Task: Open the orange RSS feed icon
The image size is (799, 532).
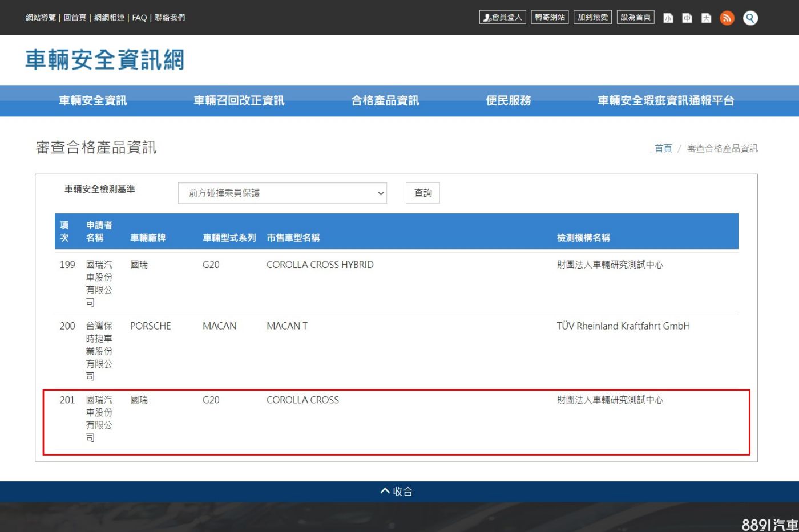Action: (727, 18)
